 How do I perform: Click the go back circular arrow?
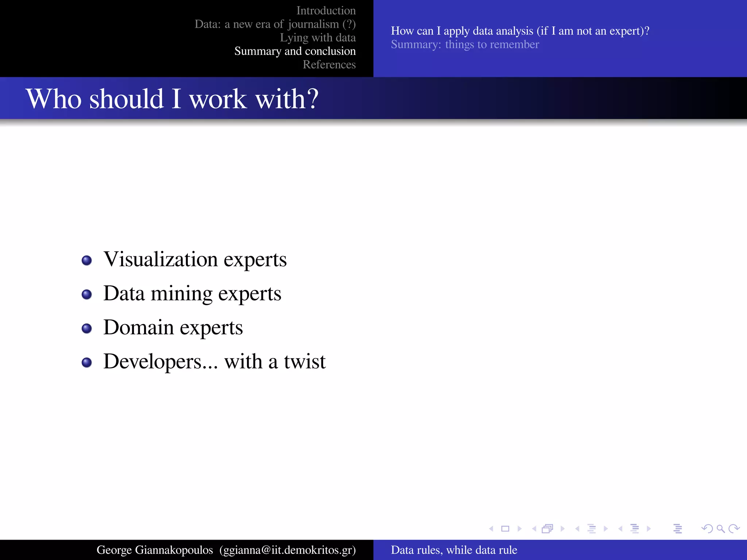707,529
